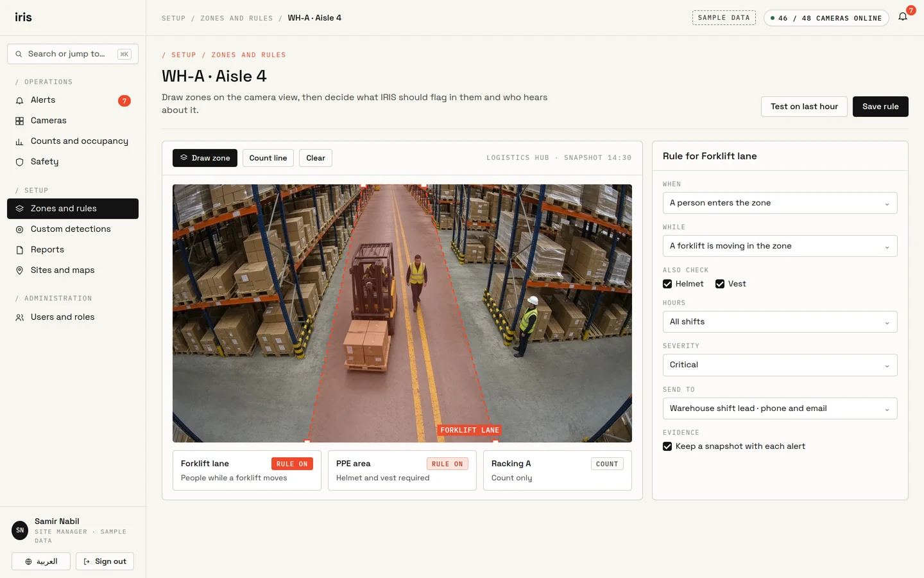Click the layers icon in Draw zone button
Viewport: 924px width, 578px height.
(184, 158)
